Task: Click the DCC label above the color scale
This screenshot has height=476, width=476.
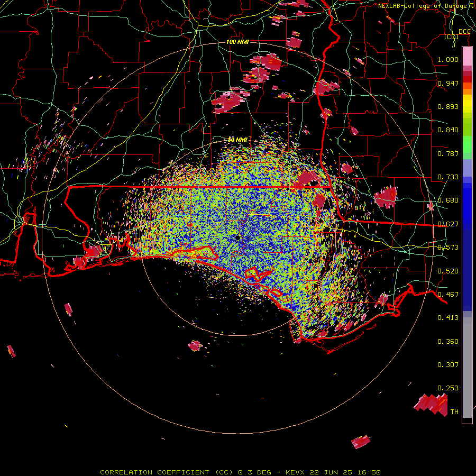Action: point(464,32)
